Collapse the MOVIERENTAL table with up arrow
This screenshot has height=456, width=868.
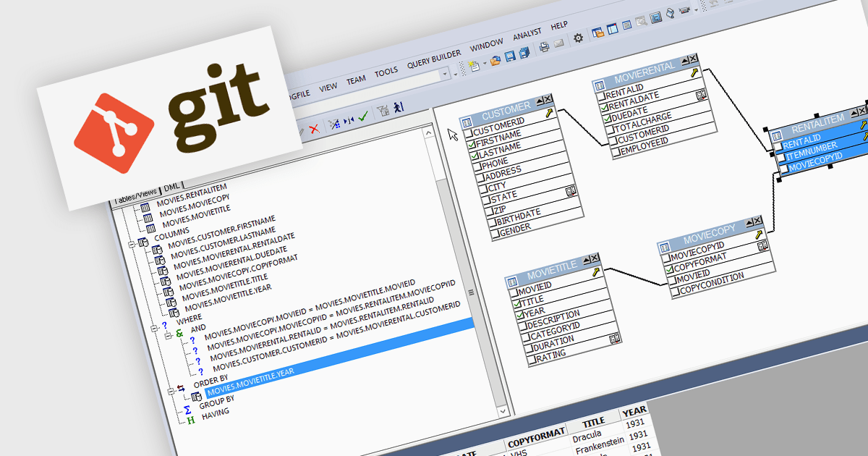coord(684,60)
